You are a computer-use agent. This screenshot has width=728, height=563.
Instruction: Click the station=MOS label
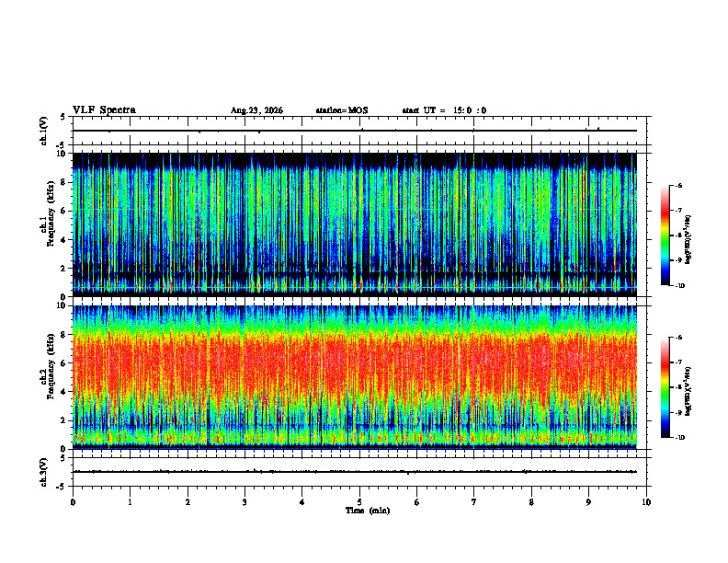coord(342,110)
